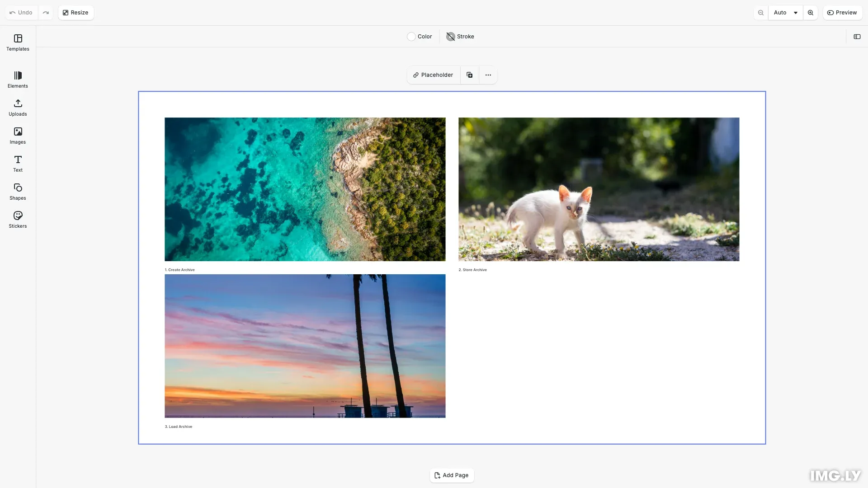The width and height of the screenshot is (868, 488).
Task: Open the Uploads panel
Action: click(18, 108)
